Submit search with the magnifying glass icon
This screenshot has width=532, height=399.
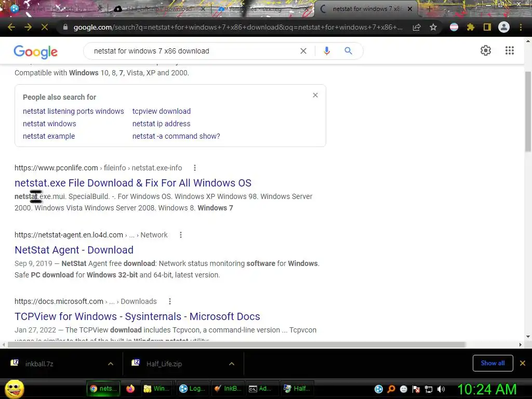click(348, 51)
